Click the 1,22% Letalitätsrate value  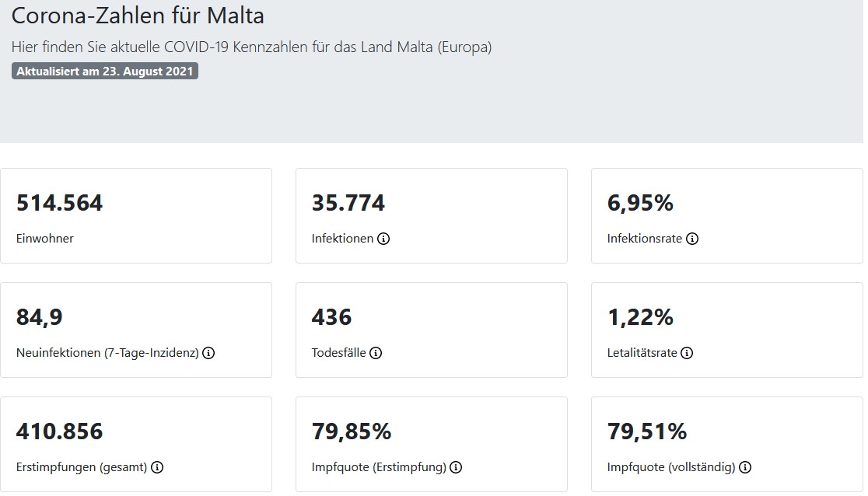coord(640,317)
